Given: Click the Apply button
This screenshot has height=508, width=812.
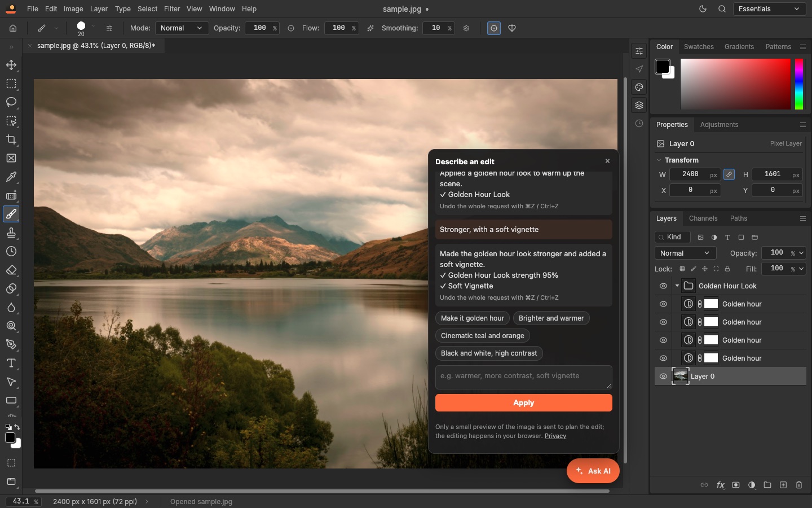Looking at the screenshot, I should [524, 403].
